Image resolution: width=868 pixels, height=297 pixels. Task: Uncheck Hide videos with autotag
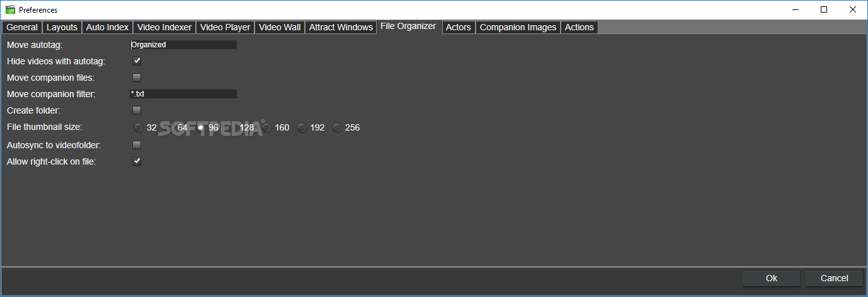[x=137, y=61]
